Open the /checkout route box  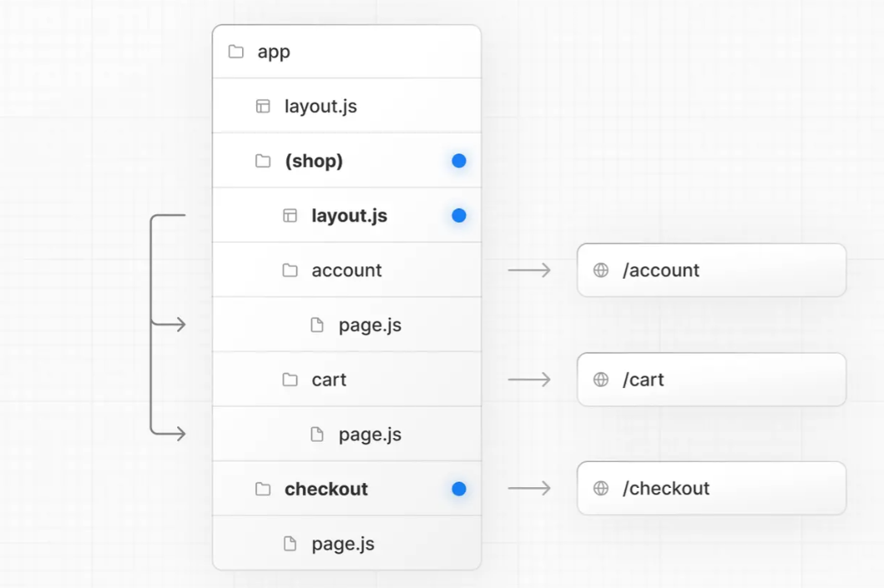pyautogui.click(x=711, y=488)
